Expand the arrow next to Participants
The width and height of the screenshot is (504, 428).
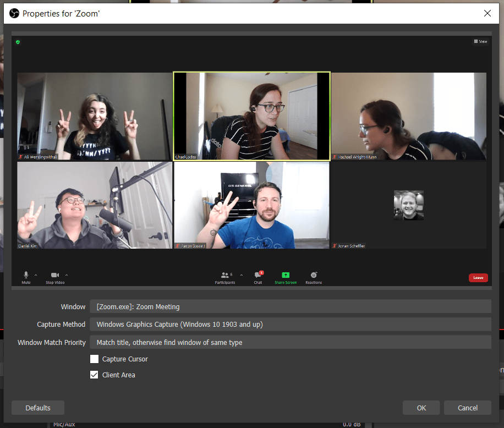(x=242, y=275)
